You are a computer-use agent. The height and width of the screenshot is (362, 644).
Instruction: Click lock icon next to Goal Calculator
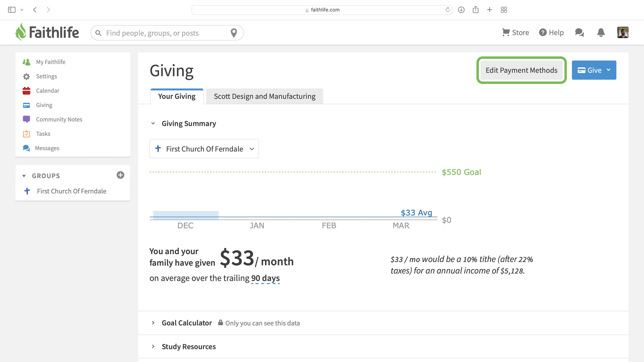click(x=220, y=323)
